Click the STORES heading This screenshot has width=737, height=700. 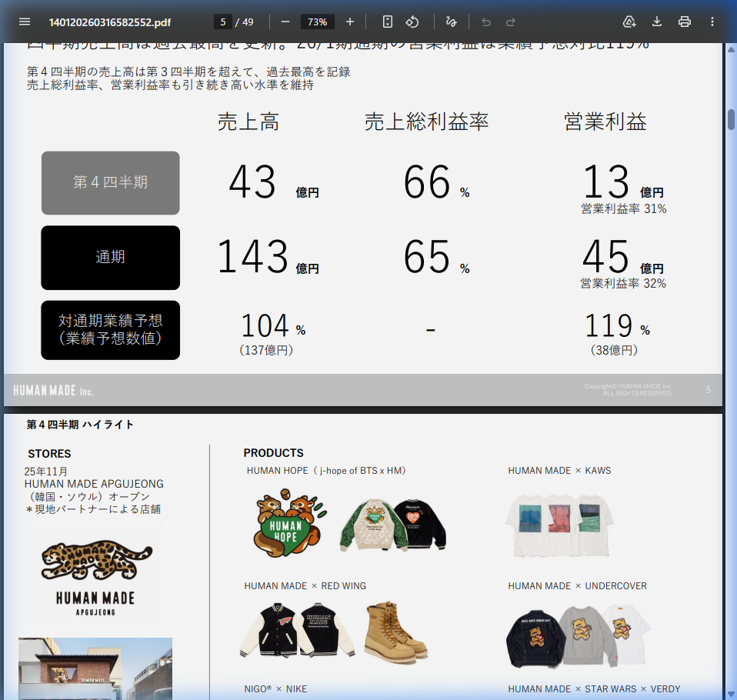(49, 454)
